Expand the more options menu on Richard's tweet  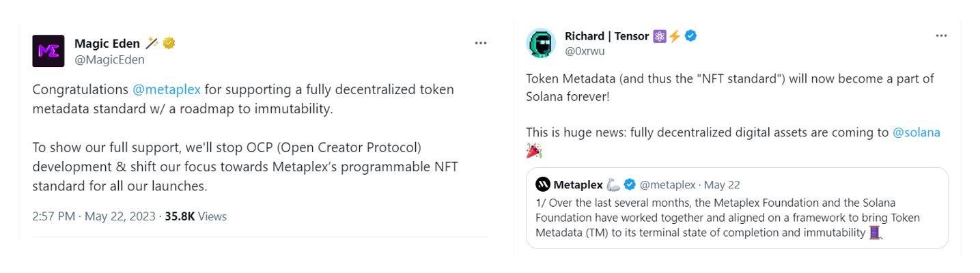click(941, 35)
